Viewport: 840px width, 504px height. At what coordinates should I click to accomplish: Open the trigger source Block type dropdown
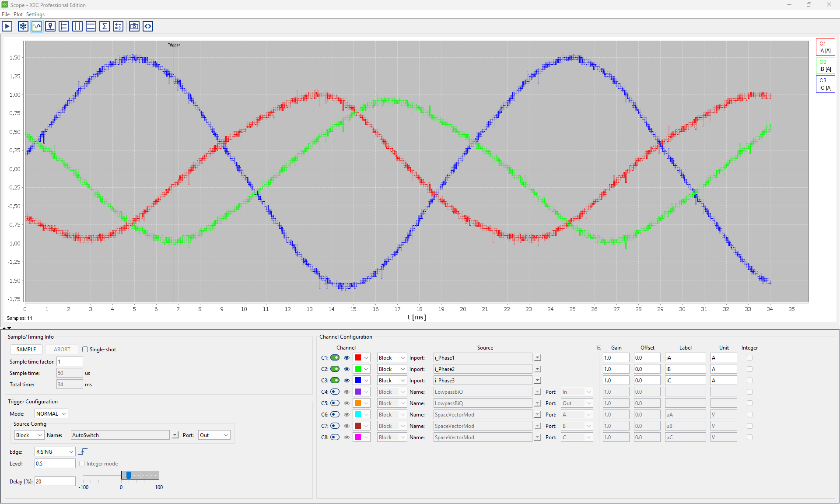pos(29,435)
